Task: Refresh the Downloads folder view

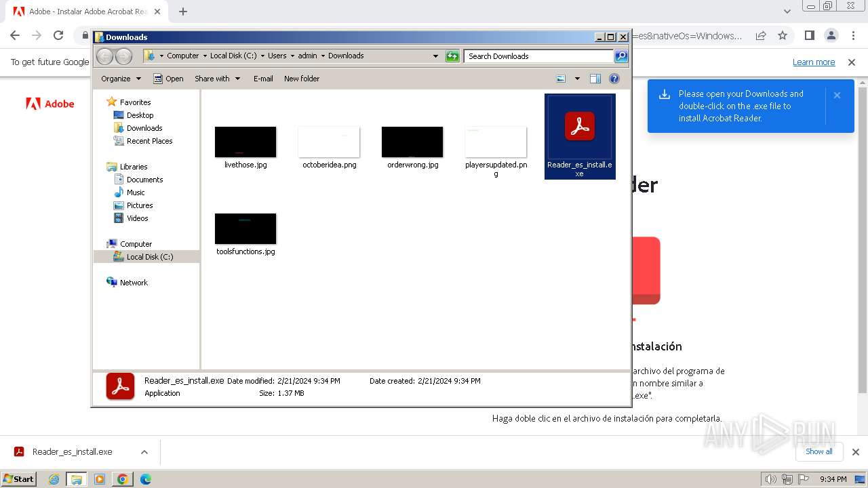Action: point(452,56)
